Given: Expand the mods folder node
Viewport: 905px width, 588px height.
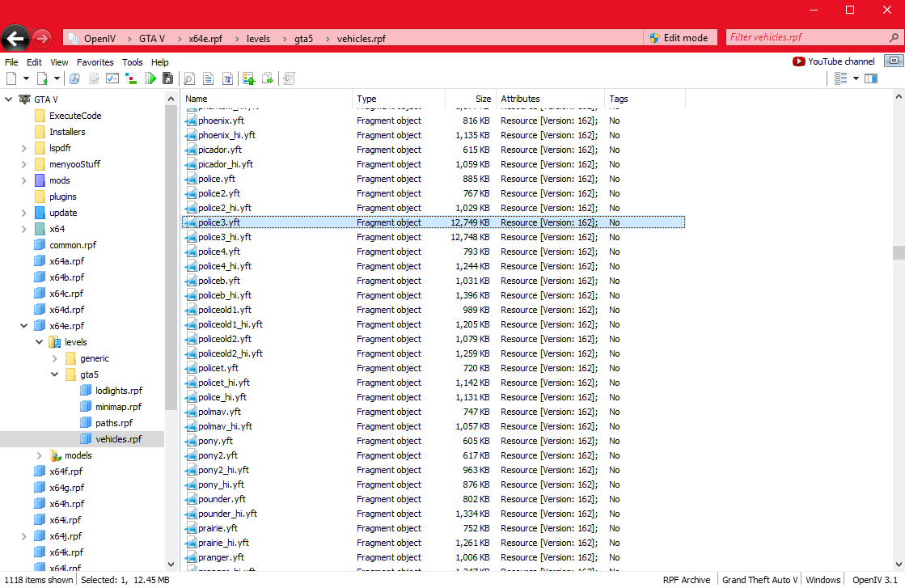Looking at the screenshot, I should coord(23,180).
